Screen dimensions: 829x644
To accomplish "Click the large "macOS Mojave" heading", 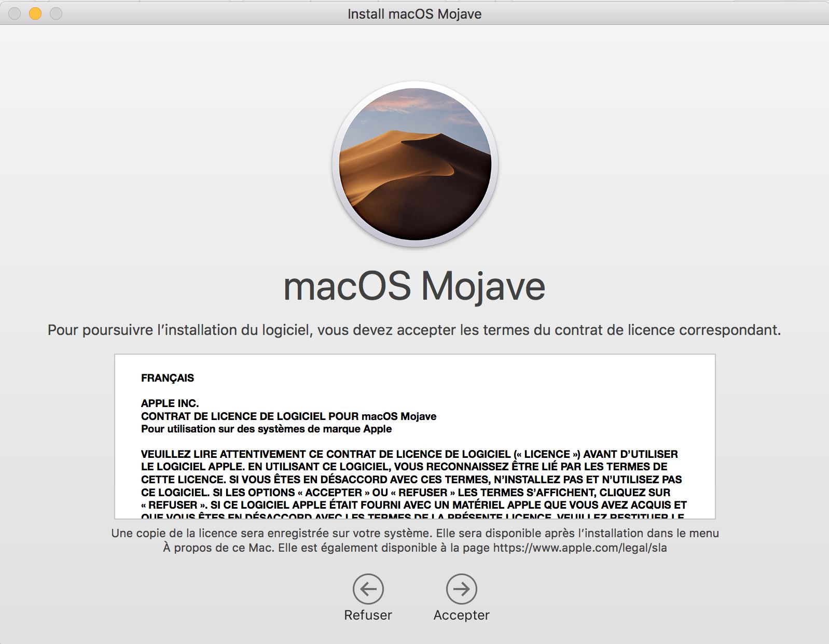I will point(414,286).
